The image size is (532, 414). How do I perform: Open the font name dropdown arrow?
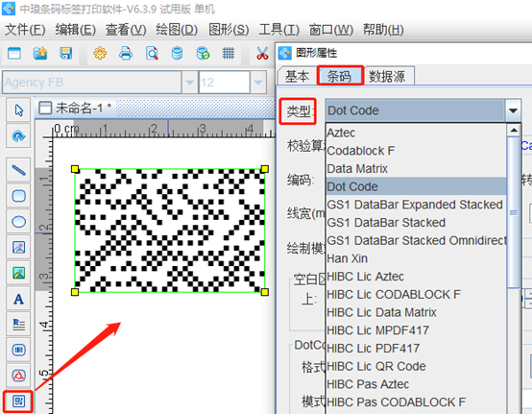pyautogui.click(x=190, y=82)
